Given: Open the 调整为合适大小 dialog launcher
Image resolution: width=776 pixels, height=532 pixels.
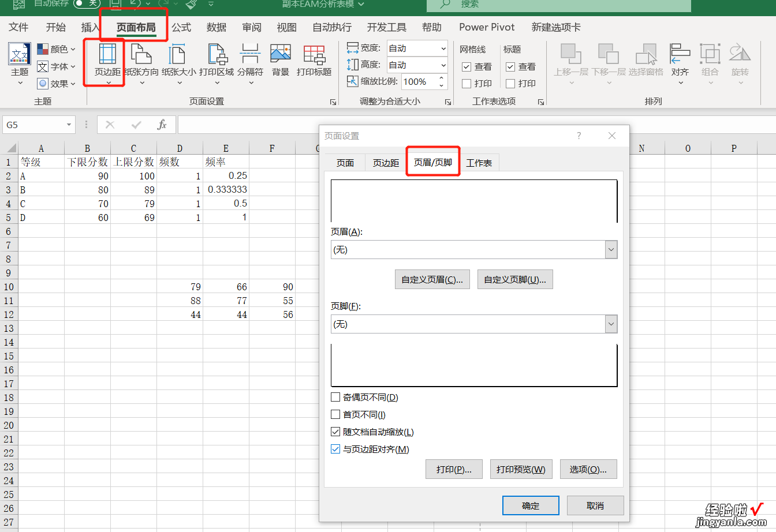Looking at the screenshot, I should [x=448, y=102].
